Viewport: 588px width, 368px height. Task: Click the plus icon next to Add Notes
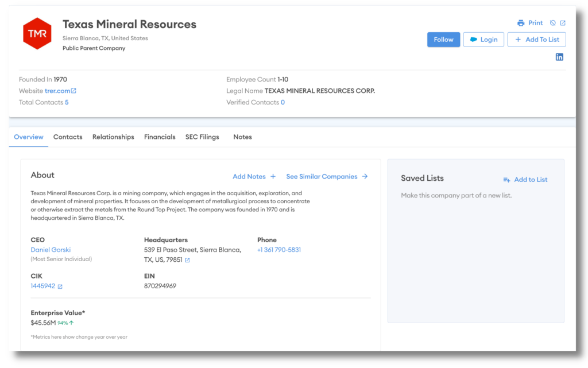(273, 176)
